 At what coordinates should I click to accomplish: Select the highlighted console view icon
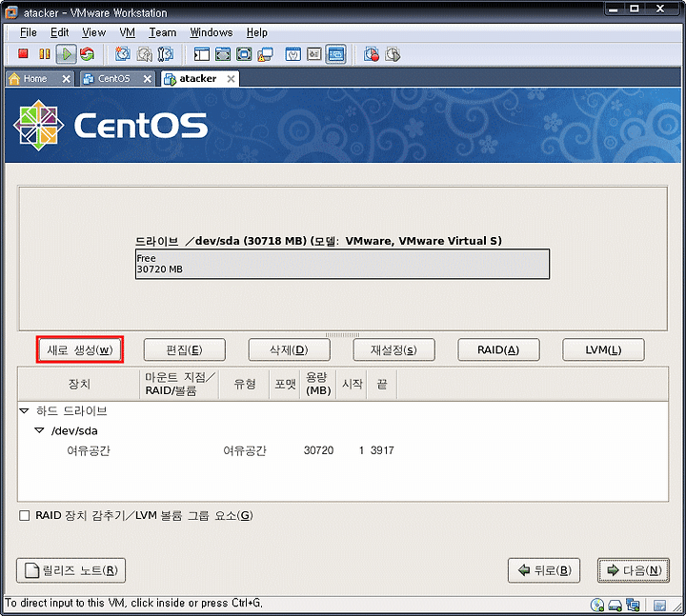click(335, 54)
